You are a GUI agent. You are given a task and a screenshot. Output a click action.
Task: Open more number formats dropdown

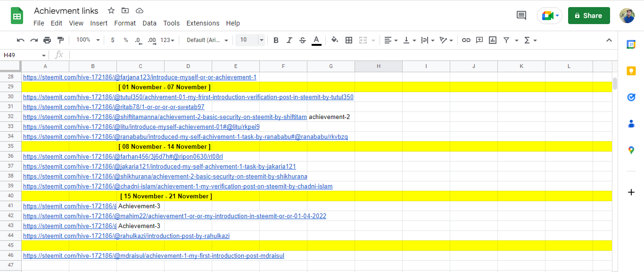[x=167, y=40]
